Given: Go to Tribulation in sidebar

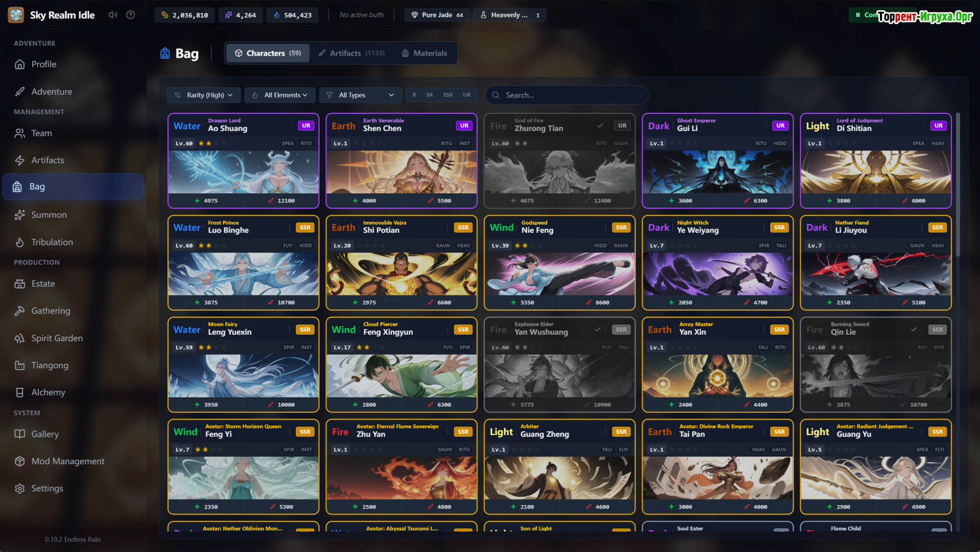Looking at the screenshot, I should (52, 242).
